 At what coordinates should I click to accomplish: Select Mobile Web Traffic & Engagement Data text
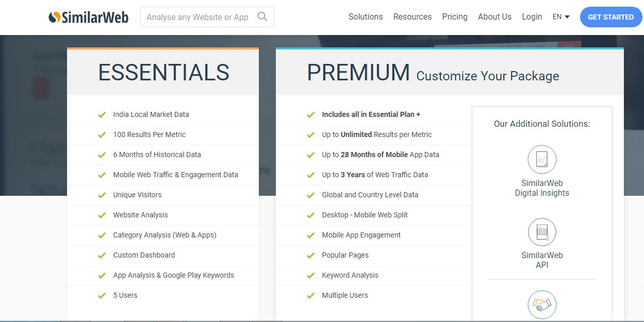tap(176, 175)
